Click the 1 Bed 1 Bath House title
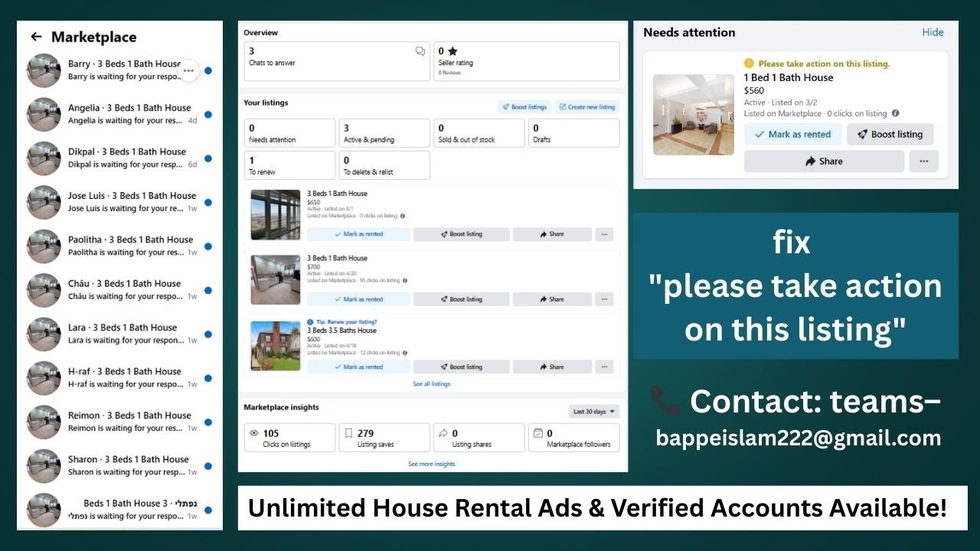 tap(789, 77)
